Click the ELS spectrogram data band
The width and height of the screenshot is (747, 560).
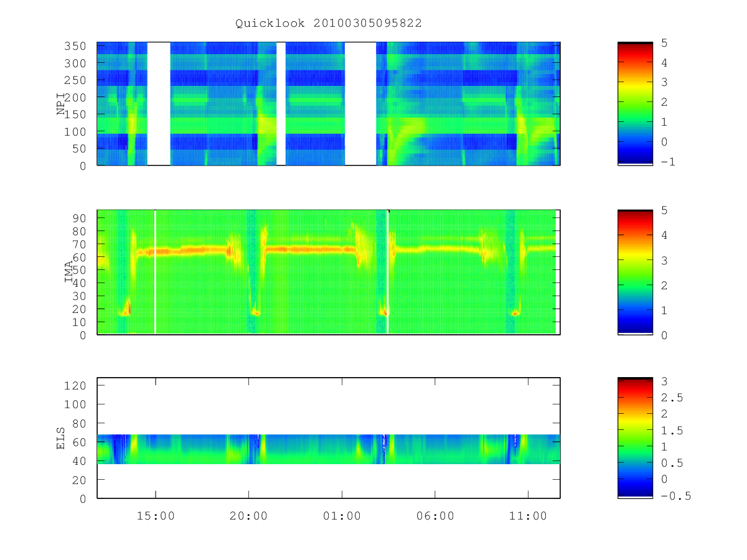click(x=329, y=449)
